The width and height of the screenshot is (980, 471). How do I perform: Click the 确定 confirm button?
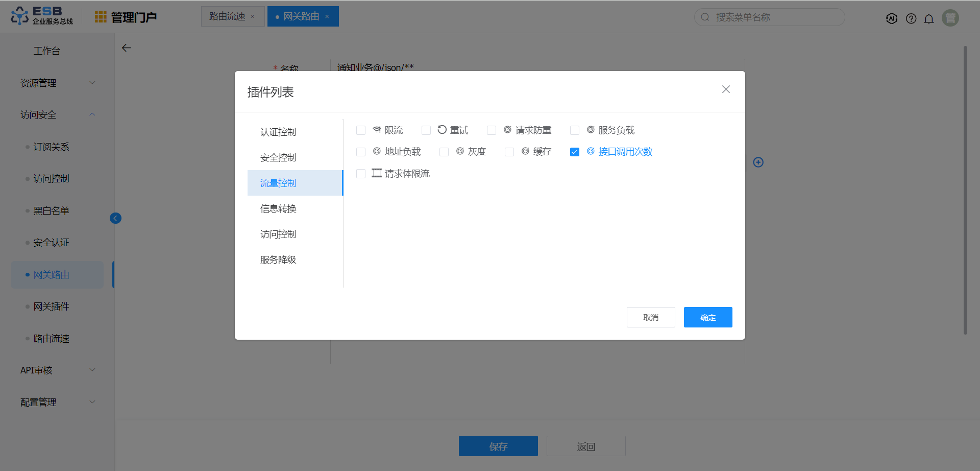tap(708, 317)
